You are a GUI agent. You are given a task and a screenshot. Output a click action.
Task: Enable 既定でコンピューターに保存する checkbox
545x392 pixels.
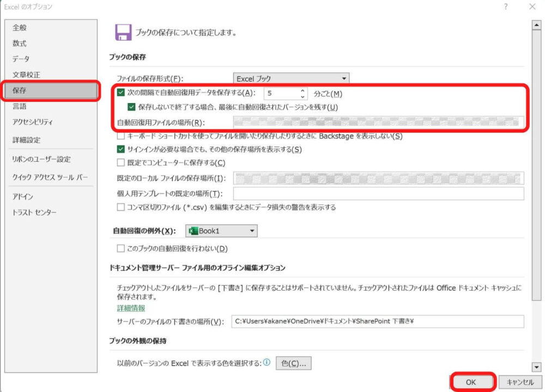pos(121,162)
